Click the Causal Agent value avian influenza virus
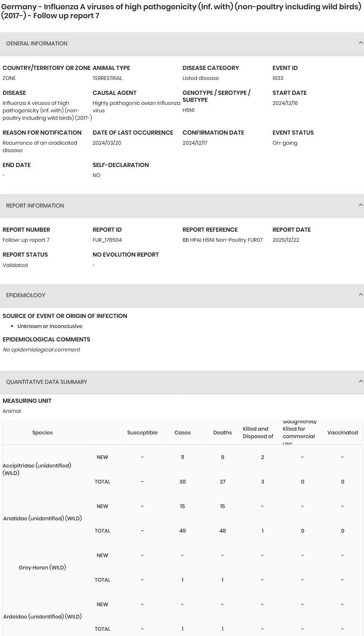 pos(136,107)
